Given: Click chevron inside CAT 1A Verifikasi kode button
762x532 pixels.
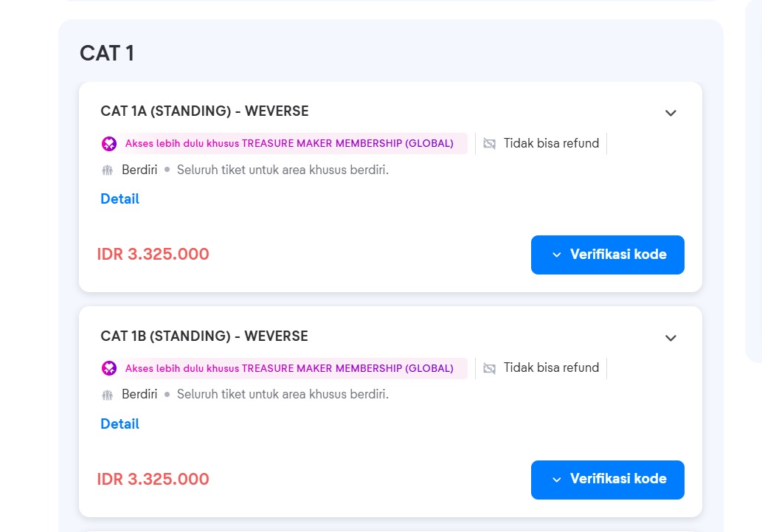Looking at the screenshot, I should (x=557, y=255).
